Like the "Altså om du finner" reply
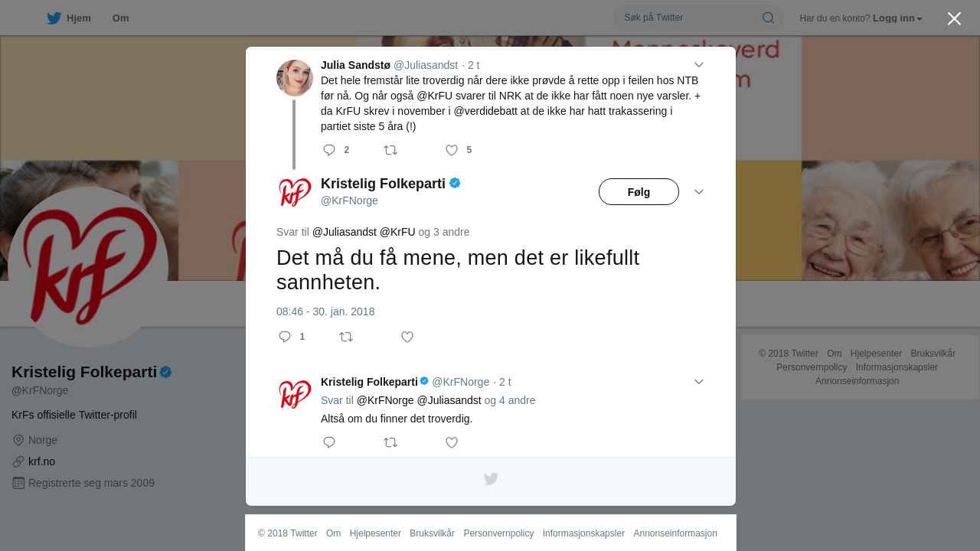This screenshot has width=980, height=551. pos(452,442)
